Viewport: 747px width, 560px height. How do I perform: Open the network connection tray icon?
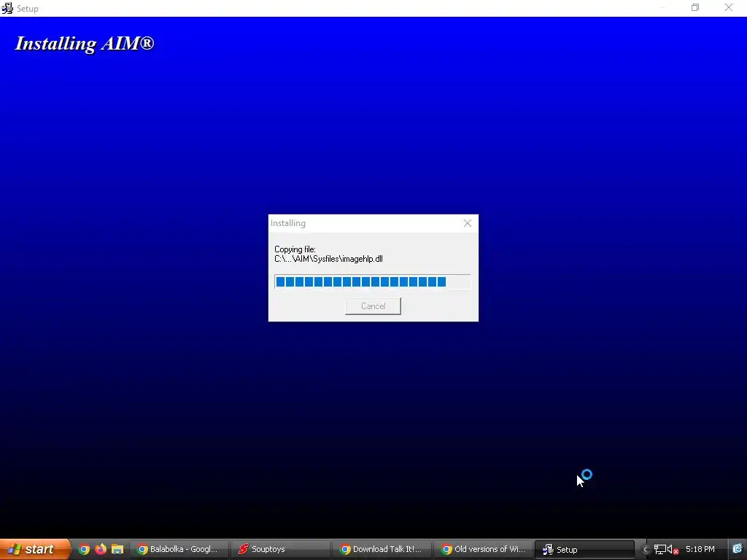click(659, 550)
